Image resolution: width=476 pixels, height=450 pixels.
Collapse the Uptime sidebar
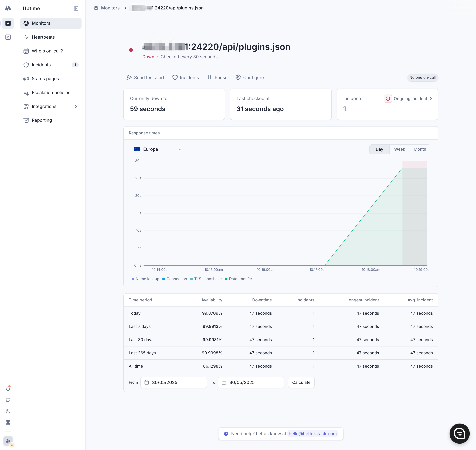click(x=76, y=8)
